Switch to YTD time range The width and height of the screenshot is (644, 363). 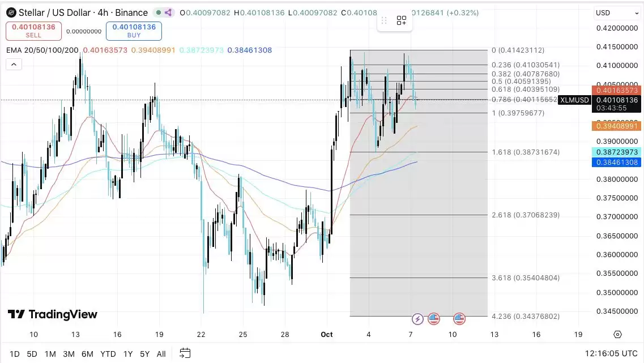(x=108, y=354)
